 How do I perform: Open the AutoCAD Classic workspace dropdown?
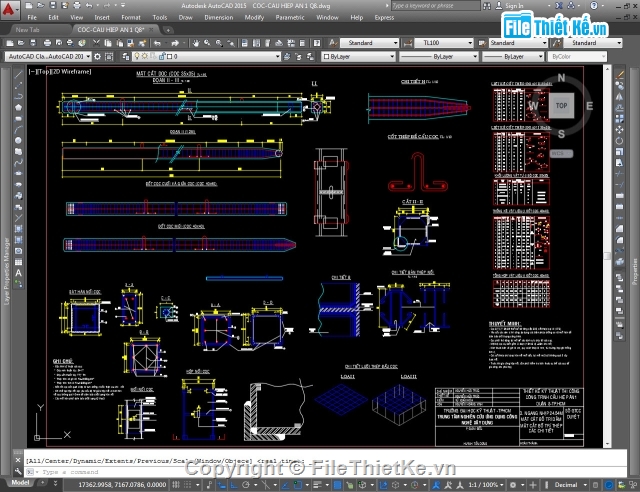point(48,57)
